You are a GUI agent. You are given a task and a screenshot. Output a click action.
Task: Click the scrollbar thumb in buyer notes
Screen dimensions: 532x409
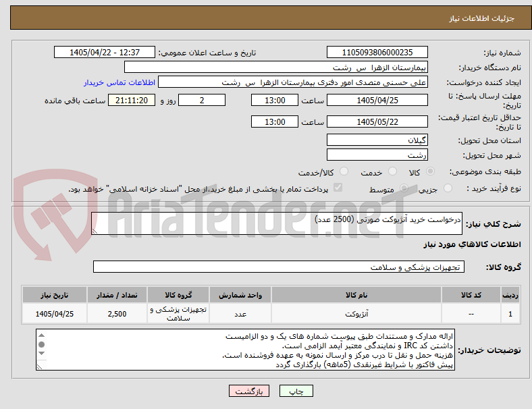coord(41,345)
